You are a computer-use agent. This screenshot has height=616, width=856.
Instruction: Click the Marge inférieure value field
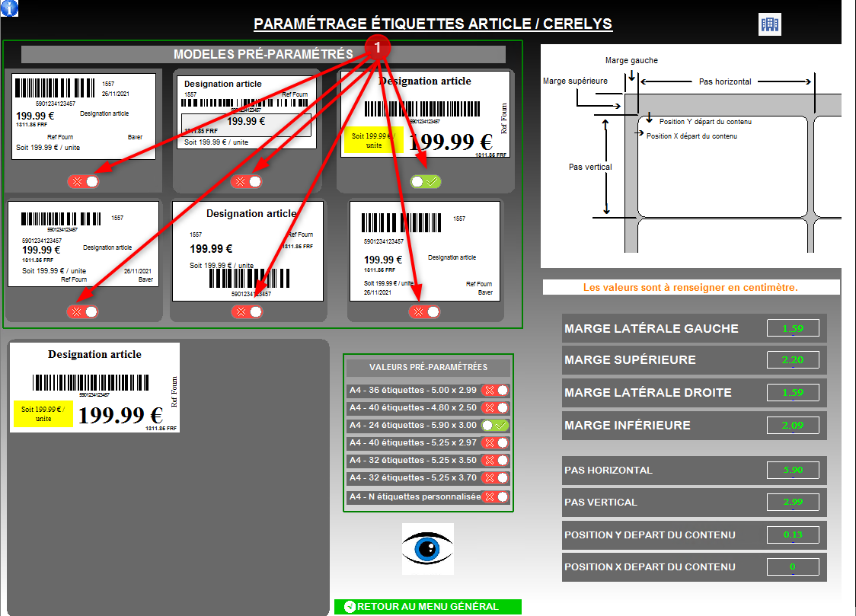point(793,426)
